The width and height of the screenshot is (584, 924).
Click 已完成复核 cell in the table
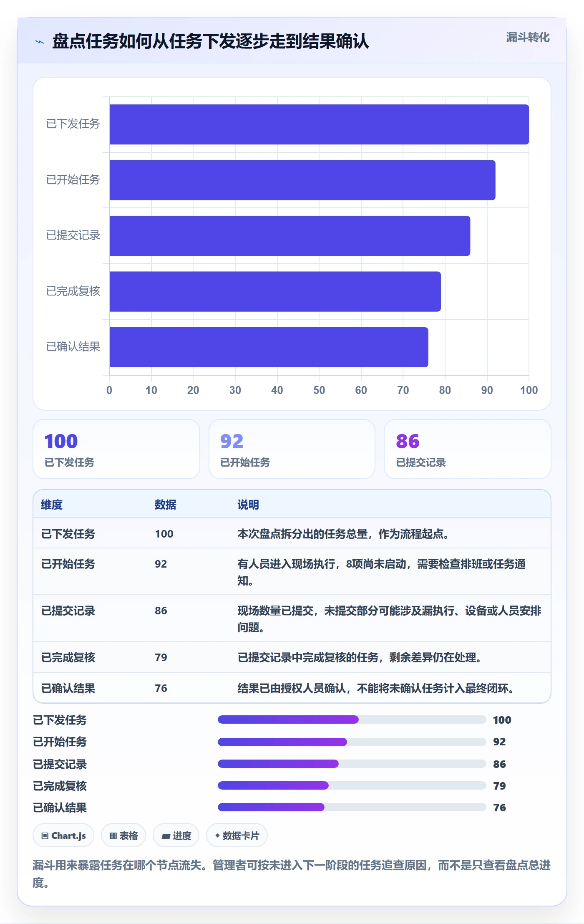pyautogui.click(x=68, y=657)
